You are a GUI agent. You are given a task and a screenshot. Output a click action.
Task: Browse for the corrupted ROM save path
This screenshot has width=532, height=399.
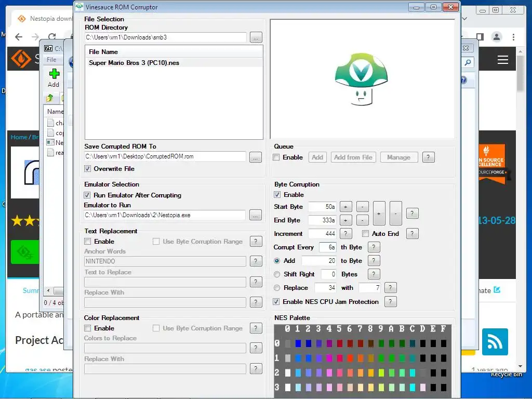(x=256, y=157)
